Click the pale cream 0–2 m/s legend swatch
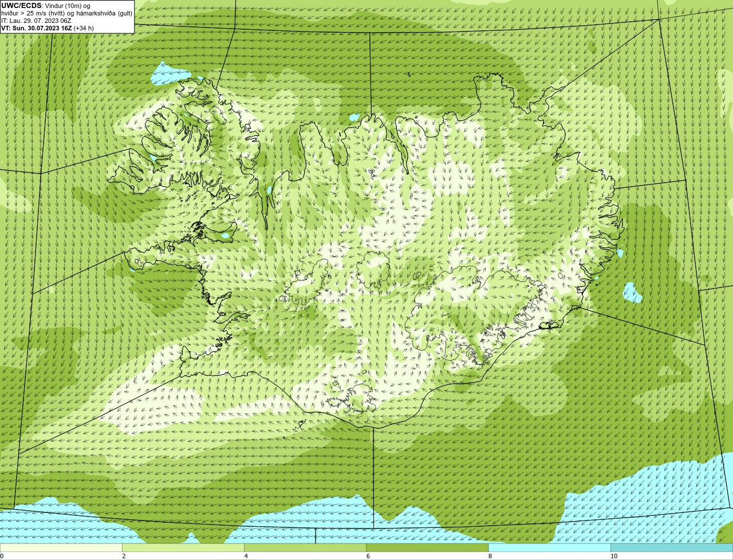 (x=61, y=548)
